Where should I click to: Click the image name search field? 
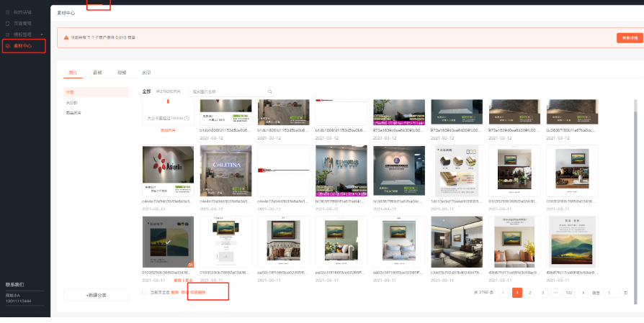tap(228, 92)
